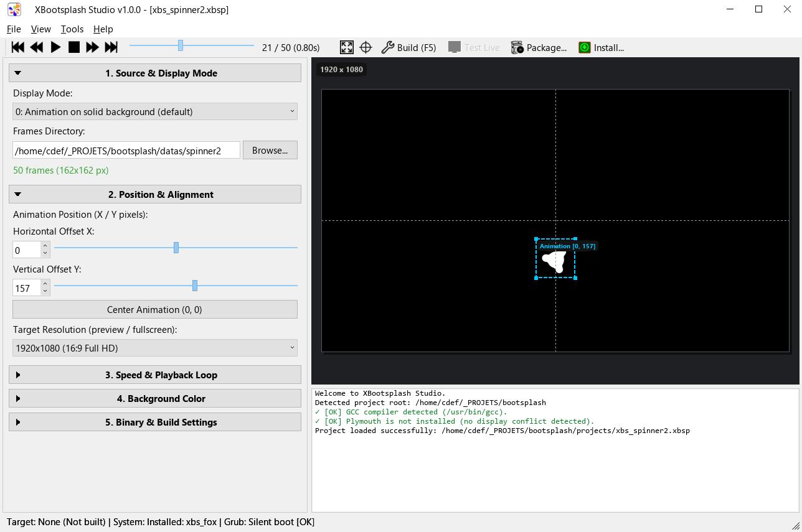Jump to the first frame
This screenshot has width=802, height=532.
(18, 47)
